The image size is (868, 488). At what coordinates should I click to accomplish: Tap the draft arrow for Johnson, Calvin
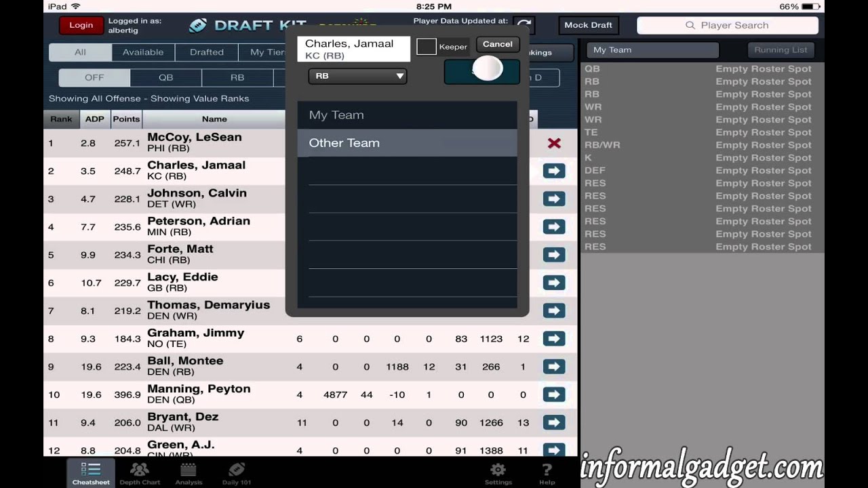554,199
